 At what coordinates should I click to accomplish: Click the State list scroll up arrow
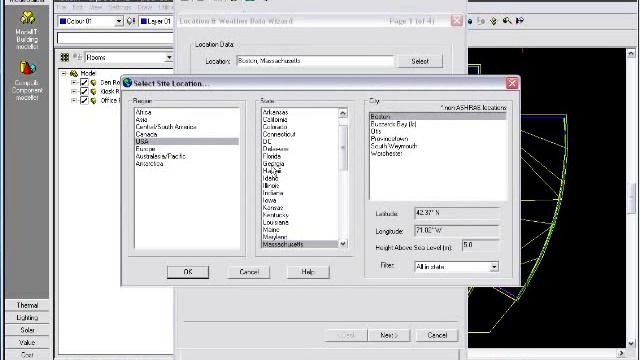(x=343, y=113)
